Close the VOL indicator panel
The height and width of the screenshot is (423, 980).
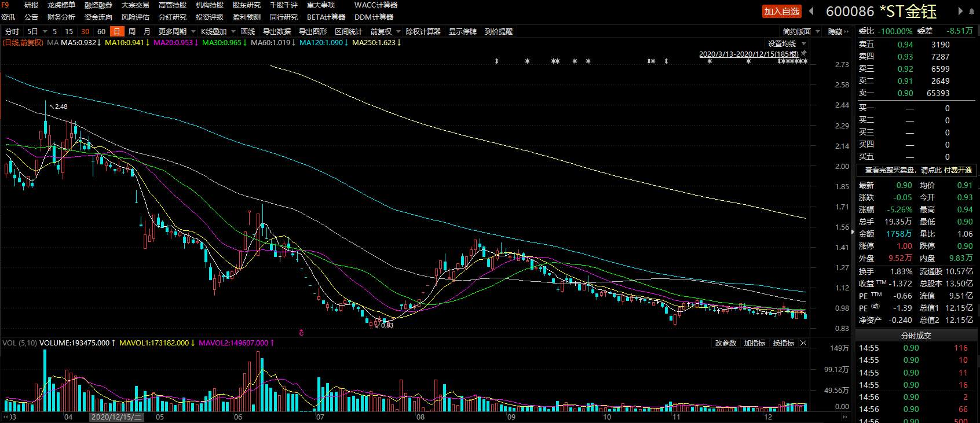click(803, 343)
